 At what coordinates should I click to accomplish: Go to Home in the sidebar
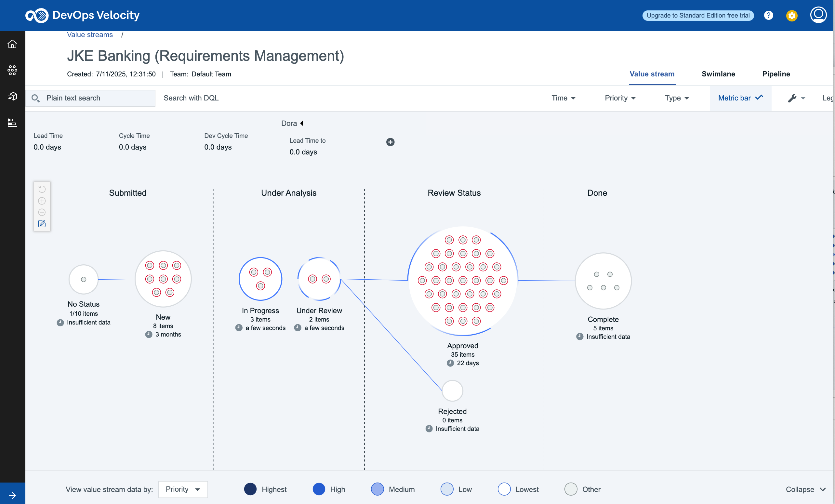[12, 44]
